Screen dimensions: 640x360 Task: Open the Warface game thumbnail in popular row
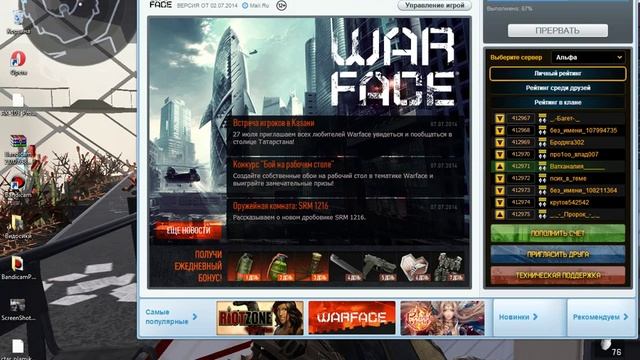tap(352, 318)
